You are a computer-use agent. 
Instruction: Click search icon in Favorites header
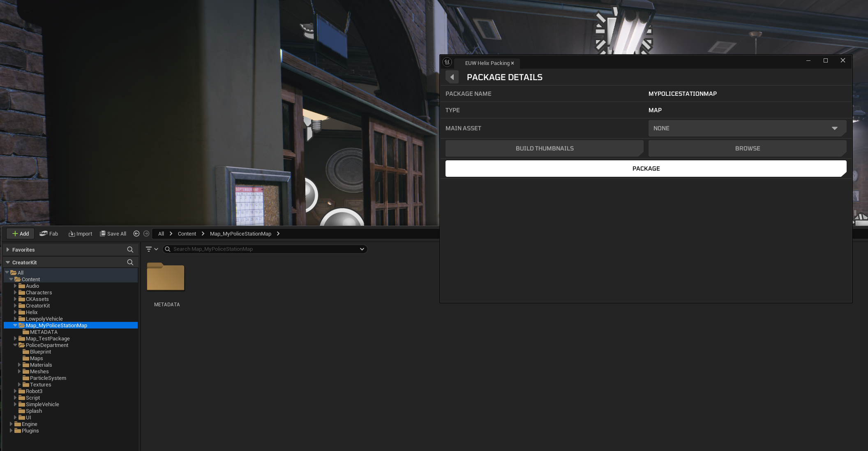[130, 250]
